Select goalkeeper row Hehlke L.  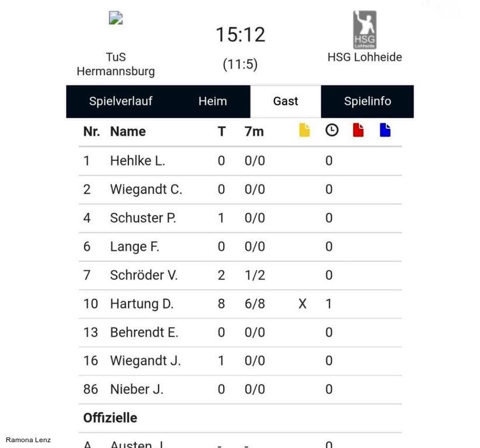tap(241, 161)
